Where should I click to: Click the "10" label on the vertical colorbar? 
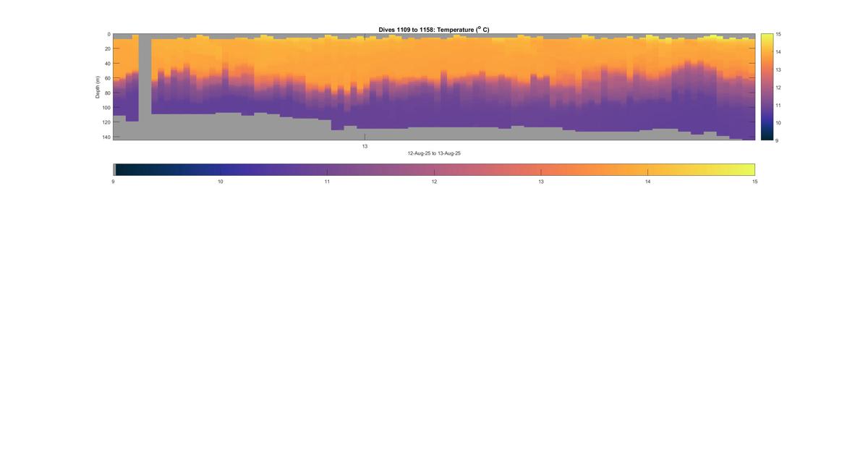click(779, 122)
